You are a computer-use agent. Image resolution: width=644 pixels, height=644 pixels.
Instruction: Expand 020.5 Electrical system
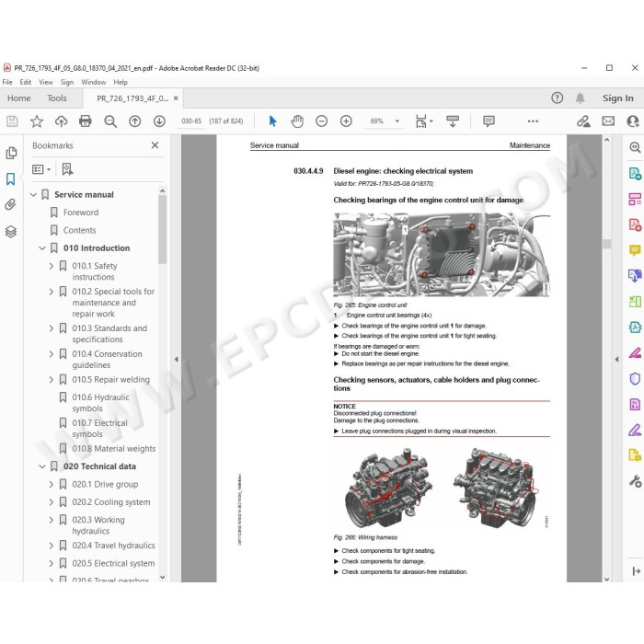coord(51,563)
